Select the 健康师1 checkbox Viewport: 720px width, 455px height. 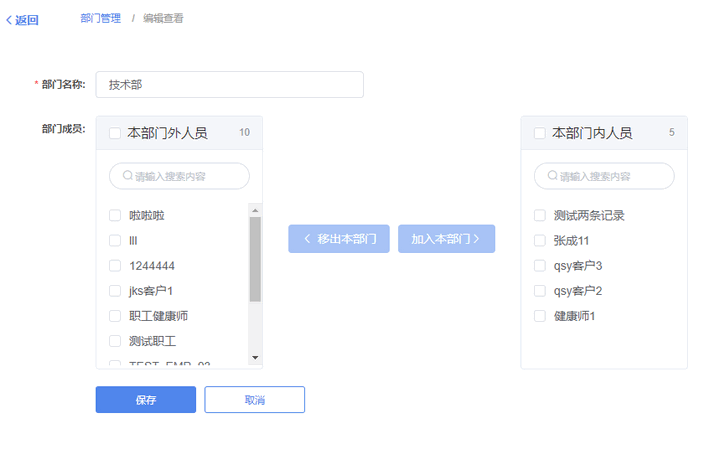540,316
